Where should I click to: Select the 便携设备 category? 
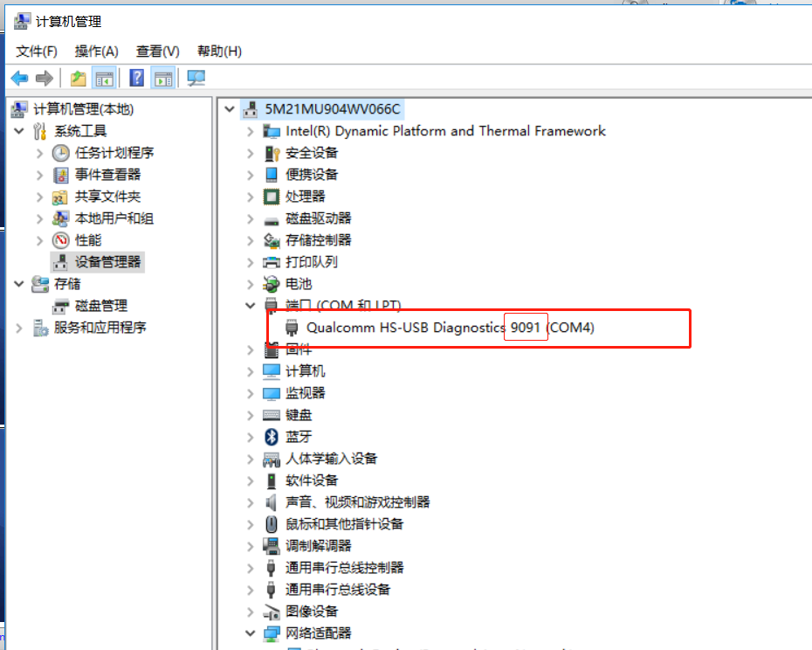click(x=312, y=175)
